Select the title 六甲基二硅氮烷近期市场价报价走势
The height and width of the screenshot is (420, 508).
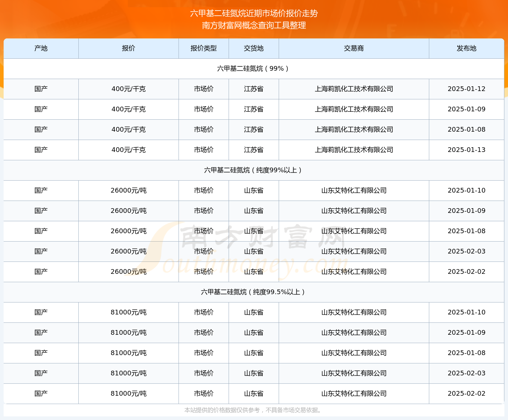coord(254,13)
